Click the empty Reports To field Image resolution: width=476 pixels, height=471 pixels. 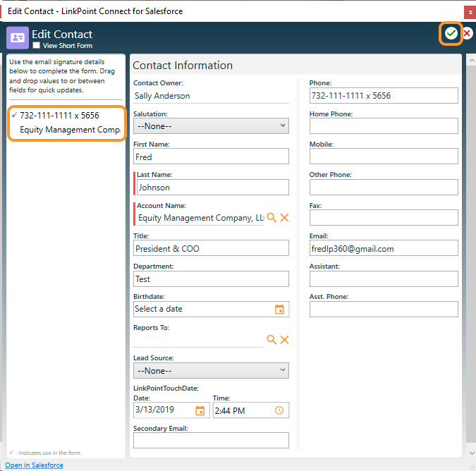[199, 340]
